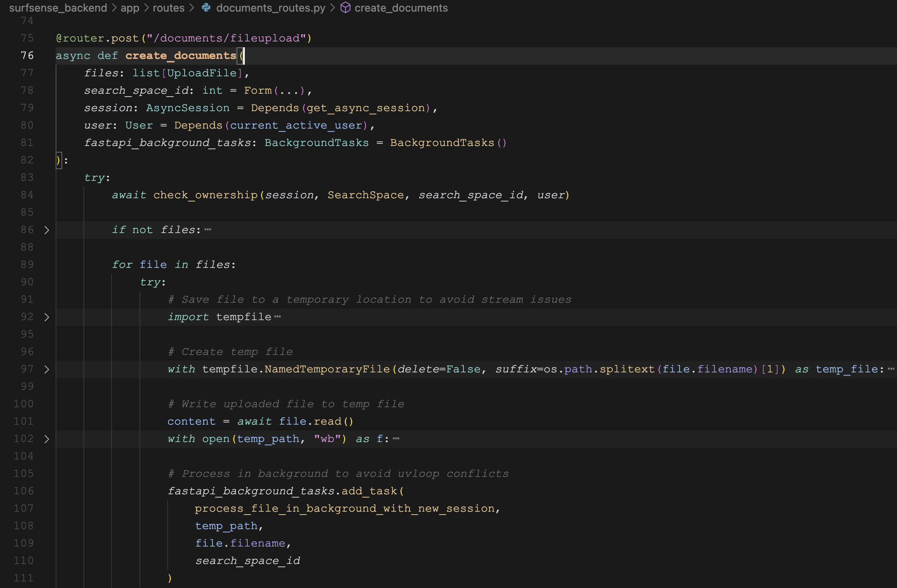Click line number 89 in gutter
Image resolution: width=897 pixels, height=588 pixels.
tap(27, 265)
